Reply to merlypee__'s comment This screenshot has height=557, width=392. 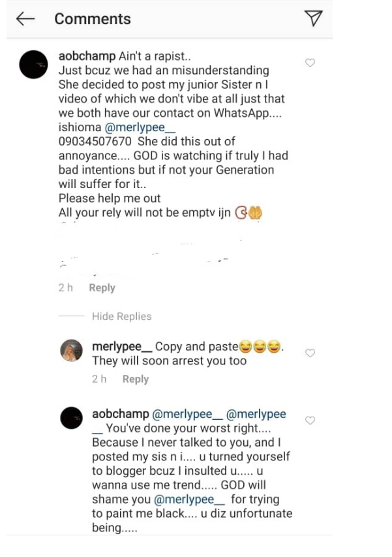[x=136, y=379]
